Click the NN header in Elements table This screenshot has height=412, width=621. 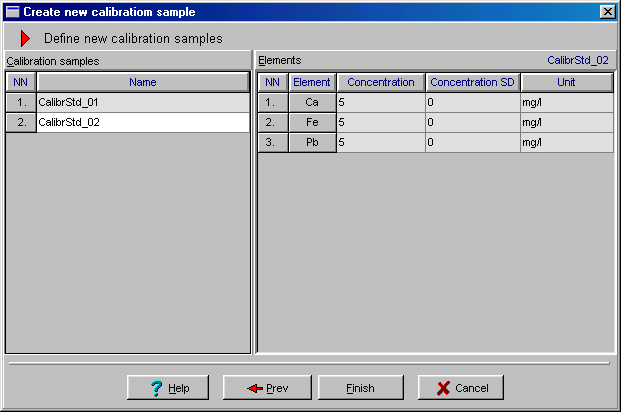[x=273, y=82]
